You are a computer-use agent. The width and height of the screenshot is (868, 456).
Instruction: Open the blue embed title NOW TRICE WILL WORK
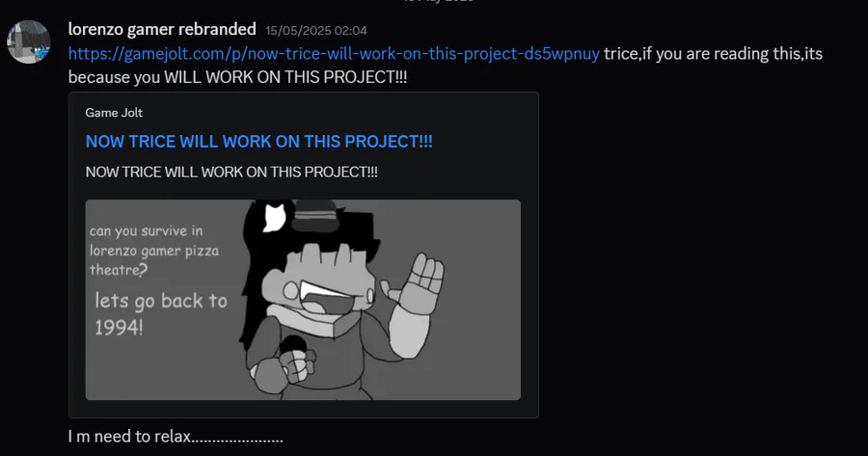pos(259,142)
